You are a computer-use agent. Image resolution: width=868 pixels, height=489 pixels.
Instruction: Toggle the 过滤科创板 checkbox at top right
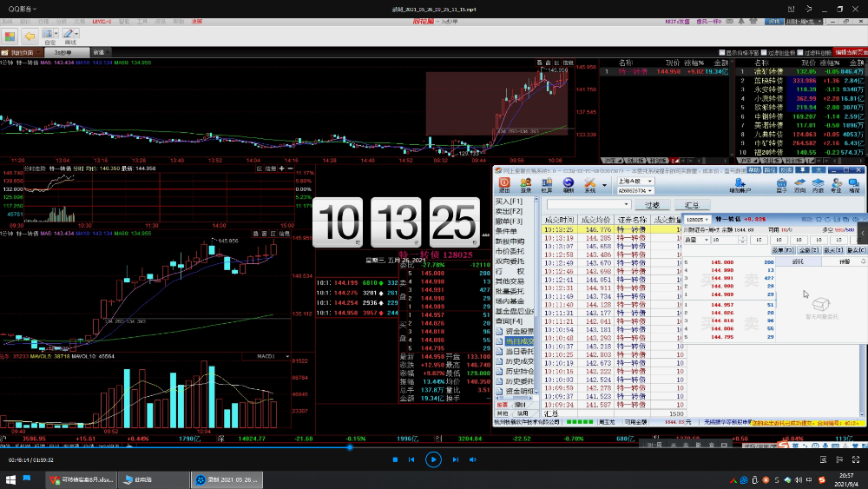[x=800, y=53]
